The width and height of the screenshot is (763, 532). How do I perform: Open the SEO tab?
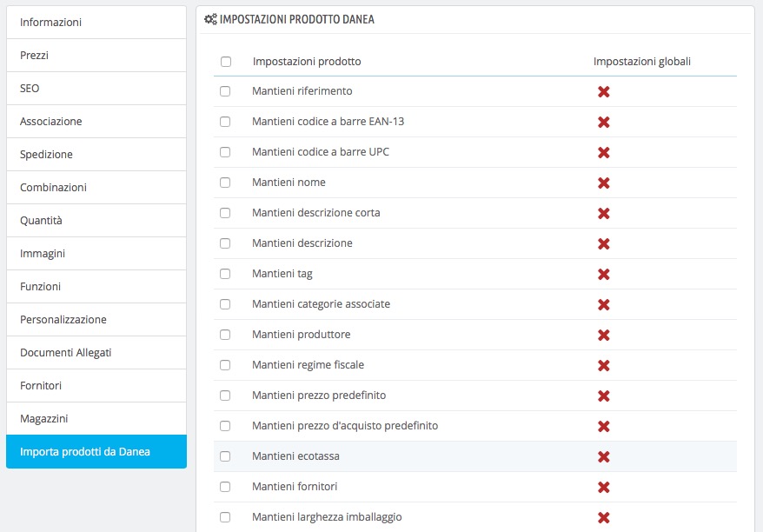coord(96,89)
